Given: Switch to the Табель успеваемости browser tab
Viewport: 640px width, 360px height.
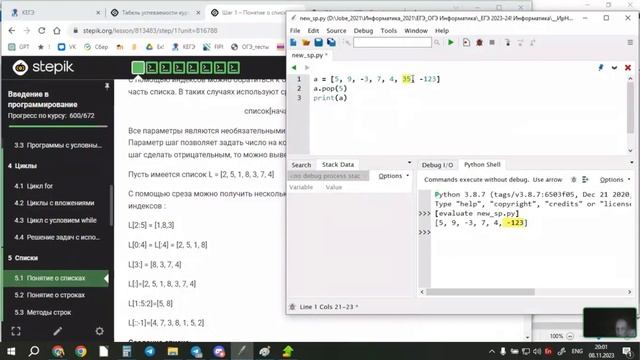Looking at the screenshot, I should click(x=156, y=13).
